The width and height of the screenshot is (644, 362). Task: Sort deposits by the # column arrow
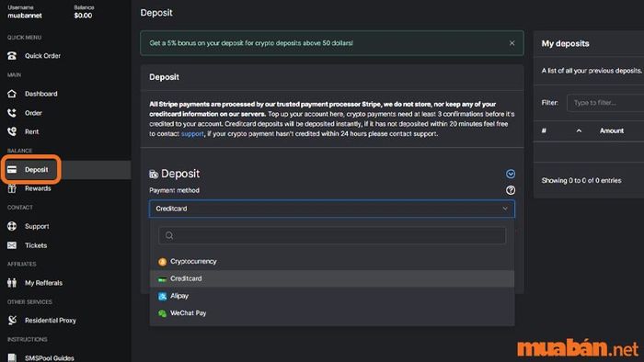pyautogui.click(x=579, y=130)
